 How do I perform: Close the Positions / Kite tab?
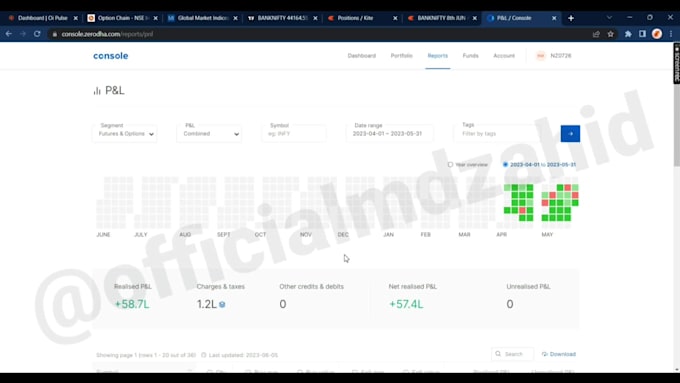point(395,18)
